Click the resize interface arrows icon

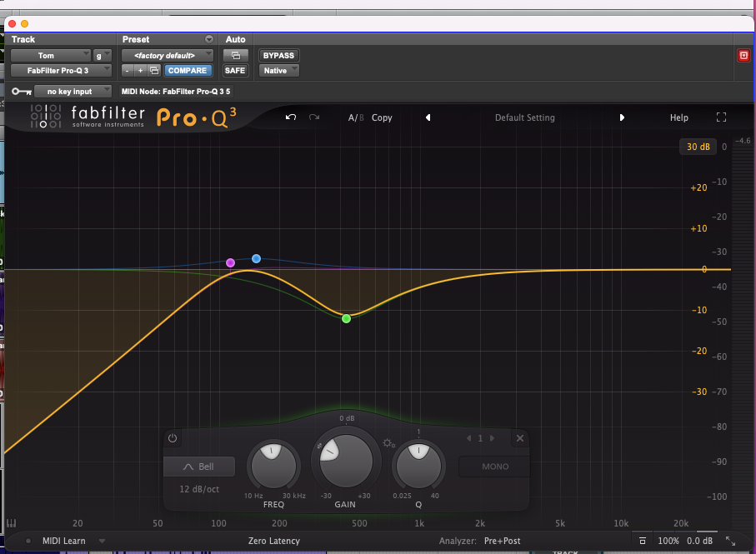730,541
